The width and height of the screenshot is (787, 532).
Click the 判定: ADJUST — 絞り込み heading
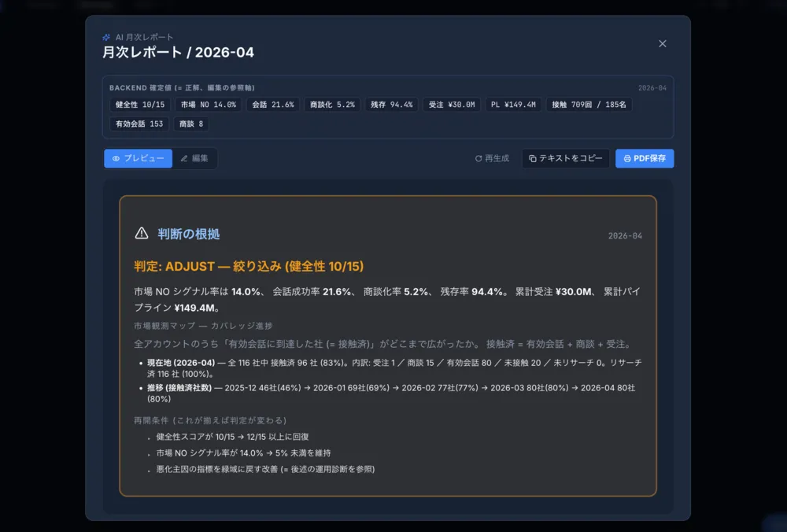click(249, 266)
